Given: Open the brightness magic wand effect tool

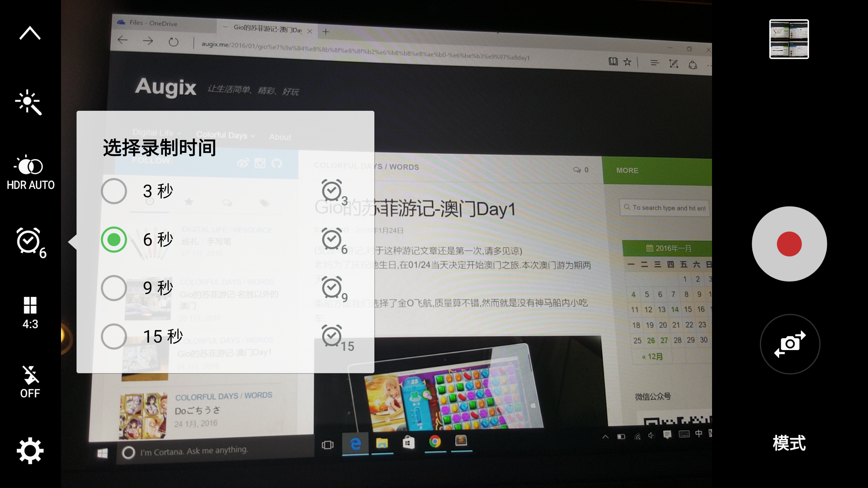Looking at the screenshot, I should point(28,102).
